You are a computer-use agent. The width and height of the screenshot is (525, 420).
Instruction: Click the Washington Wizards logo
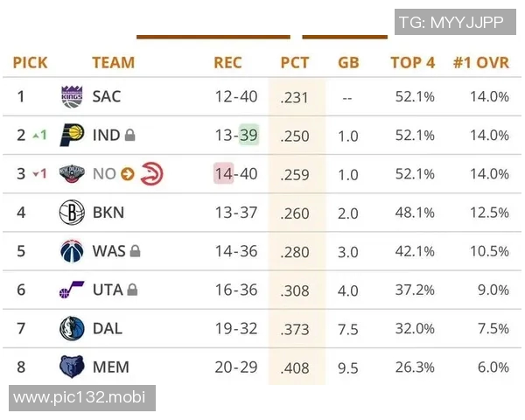pyautogui.click(x=72, y=251)
